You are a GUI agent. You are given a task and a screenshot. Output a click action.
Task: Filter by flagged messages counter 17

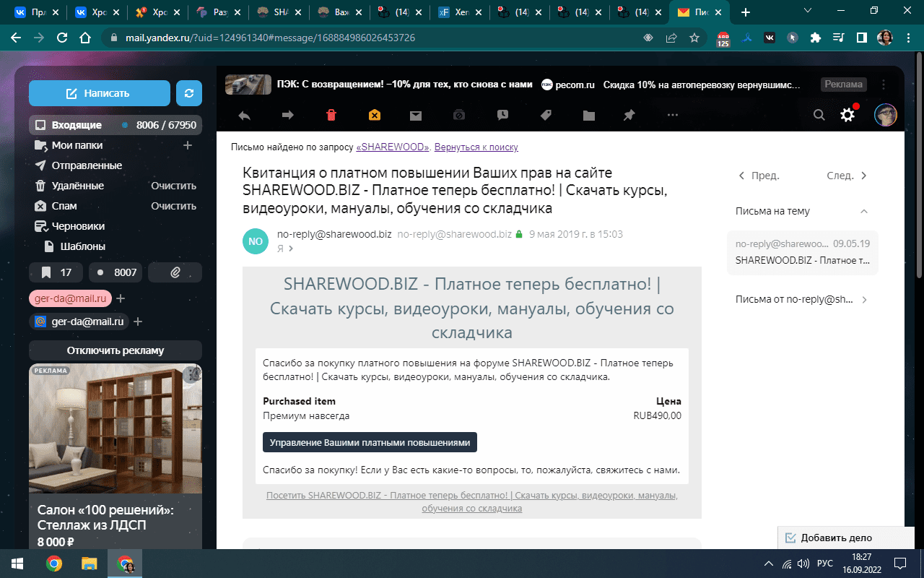coord(56,272)
